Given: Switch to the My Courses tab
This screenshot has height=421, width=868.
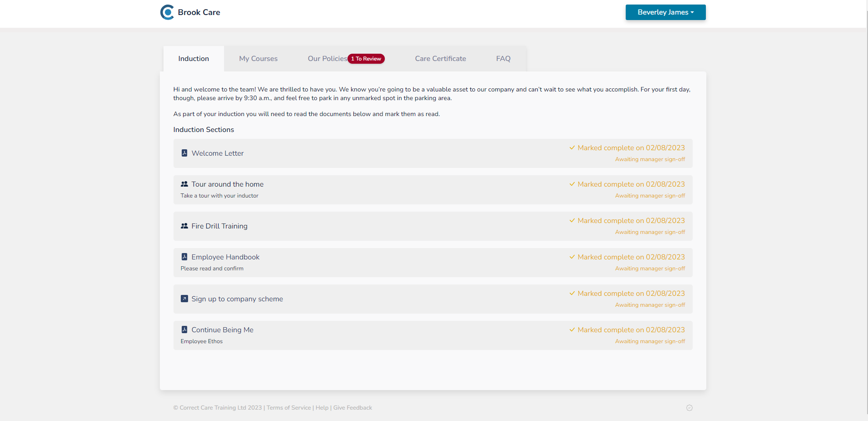Looking at the screenshot, I should click(x=258, y=59).
